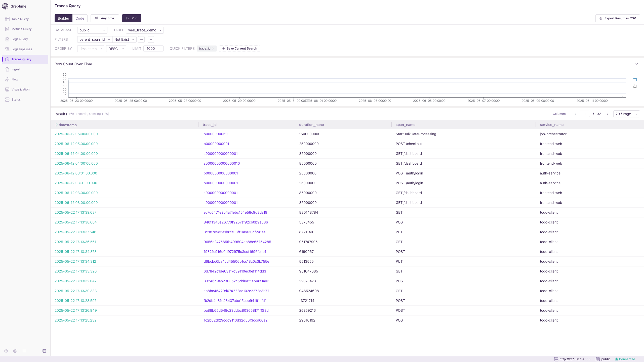The height and width of the screenshot is (362, 644).
Task: Open the parent_span_id filter field dropdown
Action: tap(95, 39)
